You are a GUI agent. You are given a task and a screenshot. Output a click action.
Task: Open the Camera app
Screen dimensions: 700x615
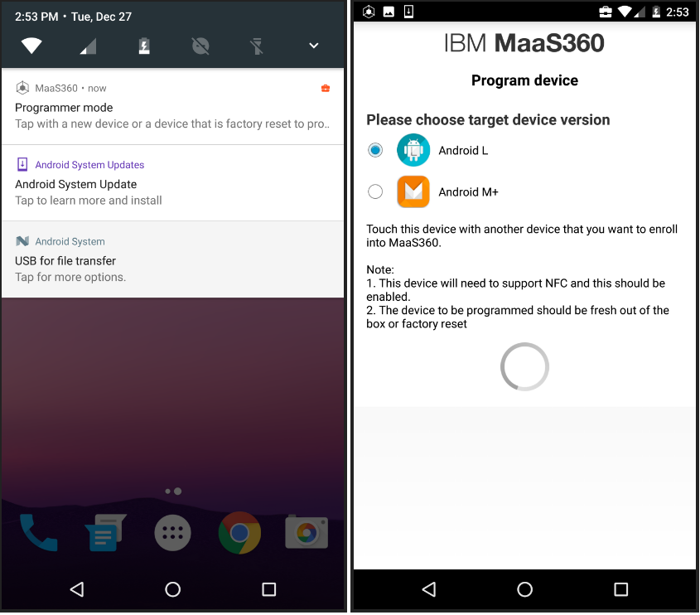click(307, 531)
